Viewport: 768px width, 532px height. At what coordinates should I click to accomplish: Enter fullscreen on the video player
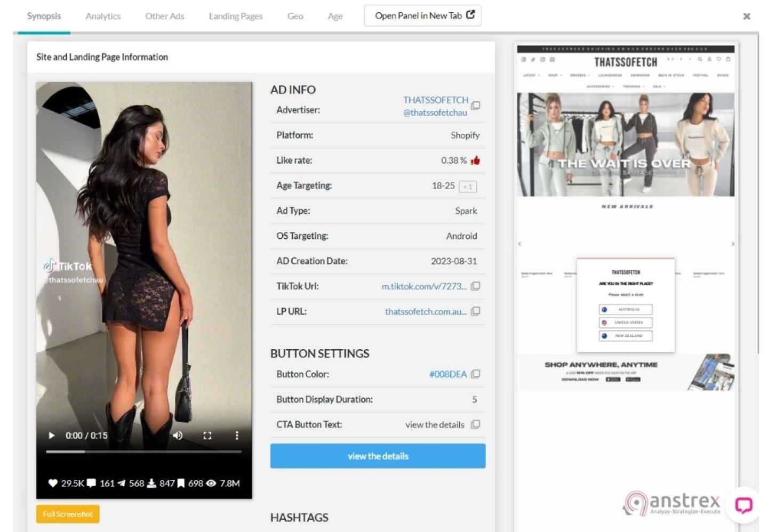207,436
